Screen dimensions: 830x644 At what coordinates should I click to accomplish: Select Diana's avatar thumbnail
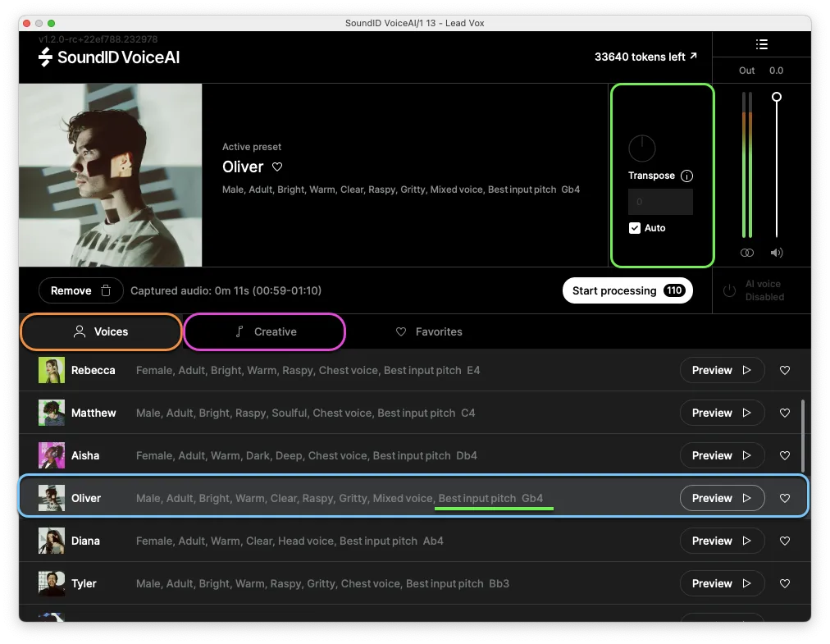[x=52, y=541]
